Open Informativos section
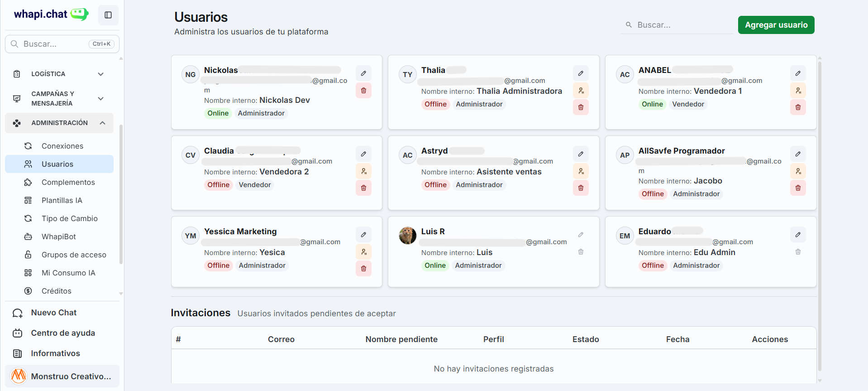The width and height of the screenshot is (868, 391). coord(62,353)
